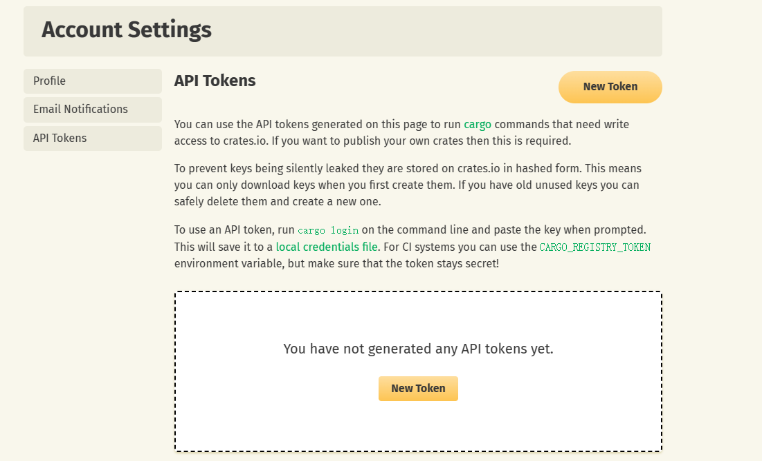Follow the local credentials file link
Viewport: 762px width, 461px height.
[x=327, y=247]
